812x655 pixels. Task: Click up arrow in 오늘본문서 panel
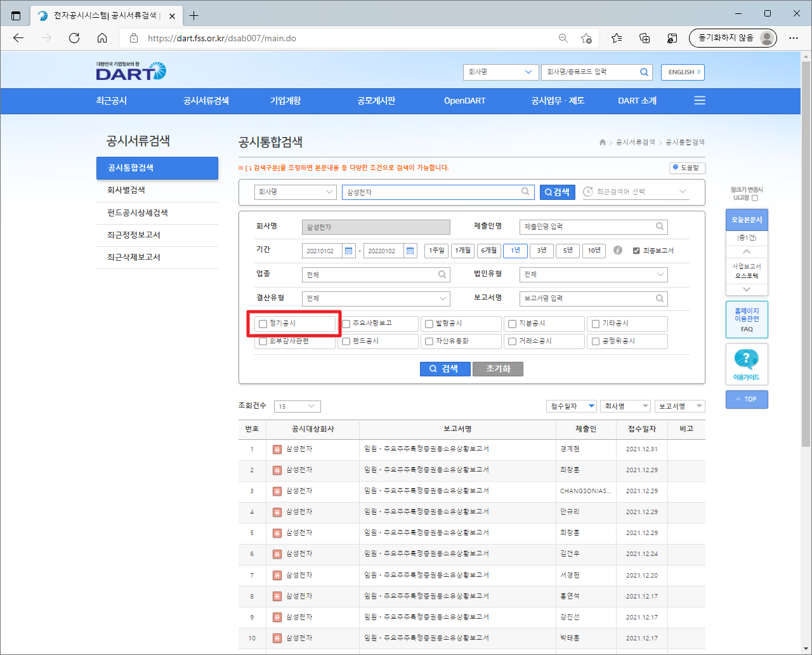point(747,251)
